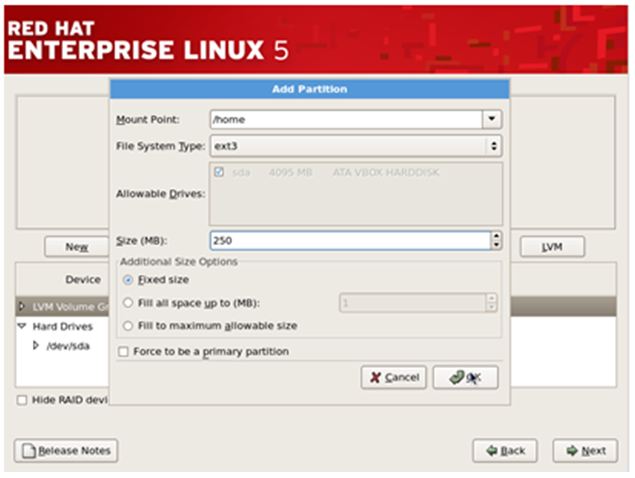635x478 pixels.
Task: Click the /dev/sda label
Action: coord(68,346)
